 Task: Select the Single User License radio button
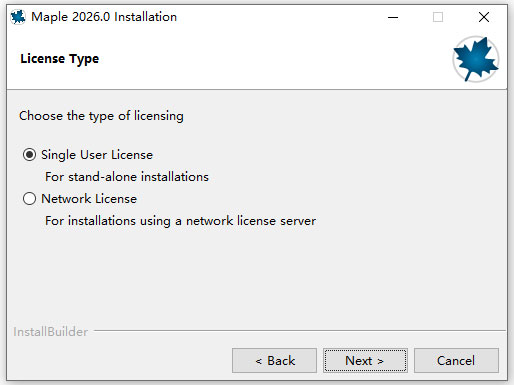point(29,155)
